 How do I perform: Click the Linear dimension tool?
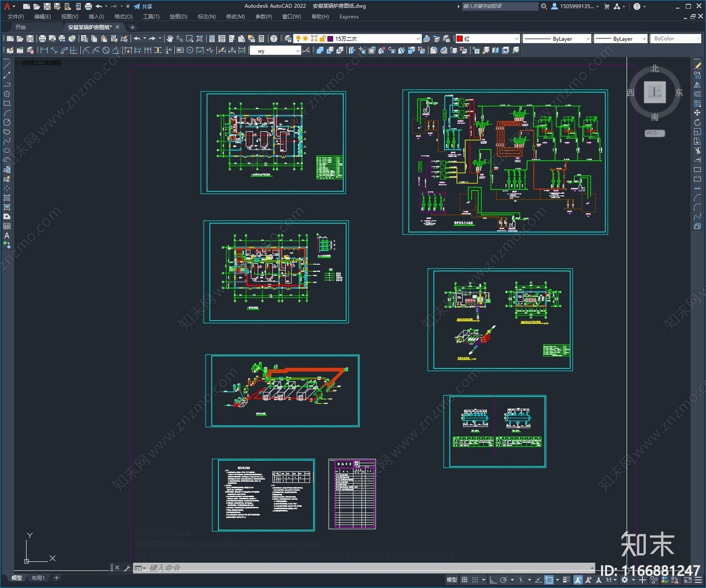click(44, 50)
